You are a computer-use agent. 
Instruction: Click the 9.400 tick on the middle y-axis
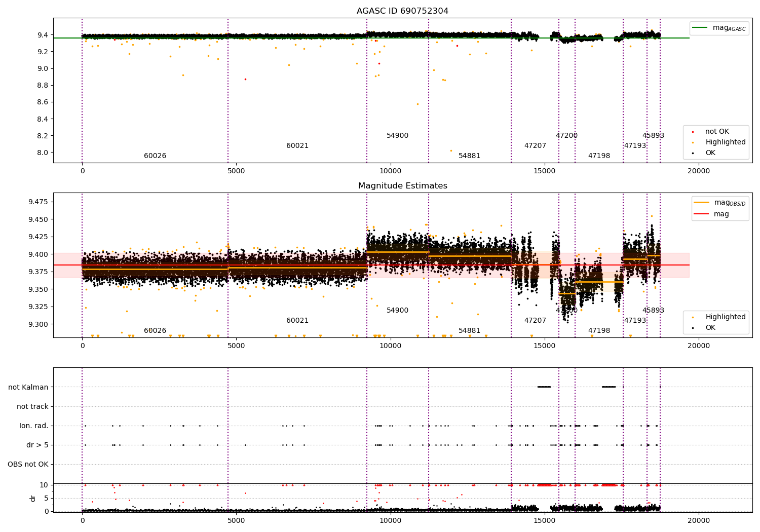(x=39, y=254)
